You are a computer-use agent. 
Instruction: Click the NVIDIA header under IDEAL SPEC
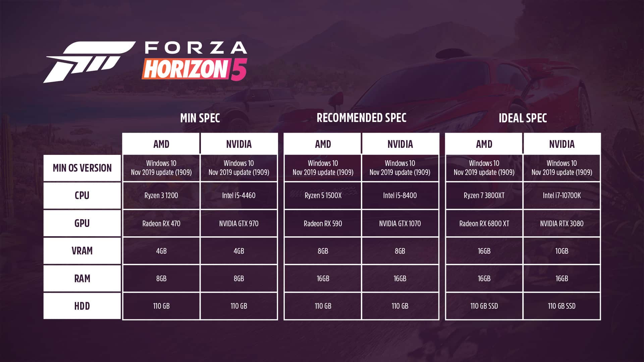[562, 144]
